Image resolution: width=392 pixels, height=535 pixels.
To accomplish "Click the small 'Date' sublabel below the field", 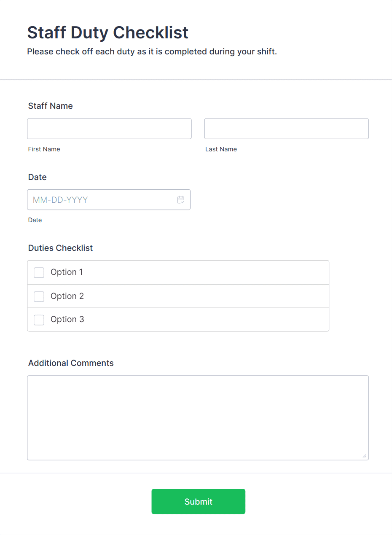I will (35, 220).
